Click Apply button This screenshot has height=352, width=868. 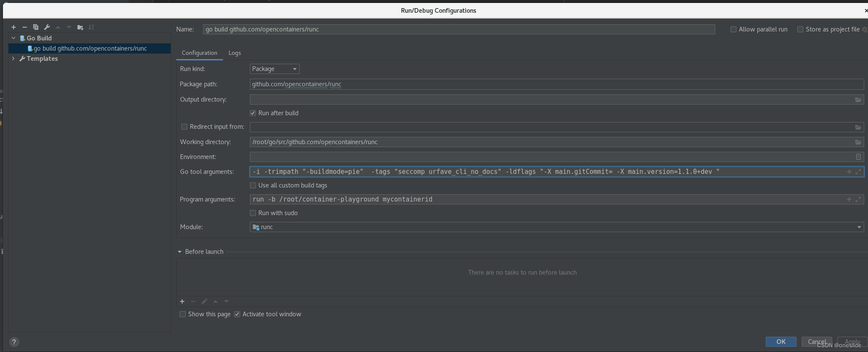coord(852,342)
